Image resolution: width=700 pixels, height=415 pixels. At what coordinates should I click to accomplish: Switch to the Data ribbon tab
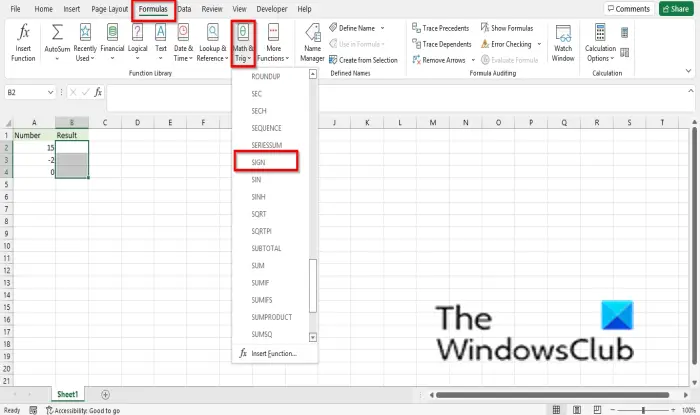[184, 9]
